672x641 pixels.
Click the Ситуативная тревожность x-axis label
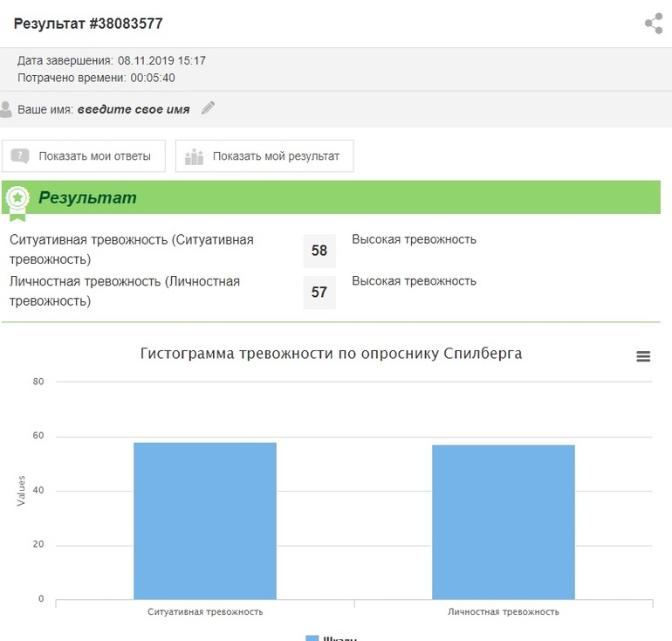205,611
